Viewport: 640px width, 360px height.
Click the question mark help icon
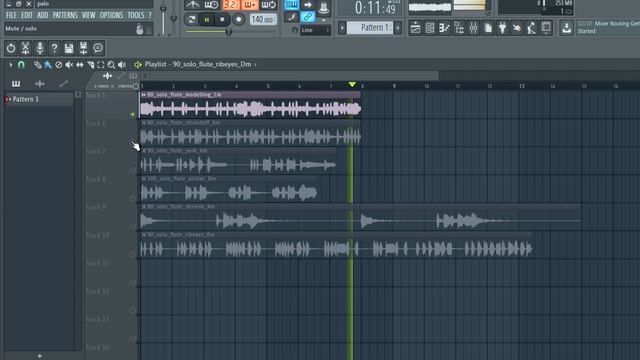[x=54, y=48]
